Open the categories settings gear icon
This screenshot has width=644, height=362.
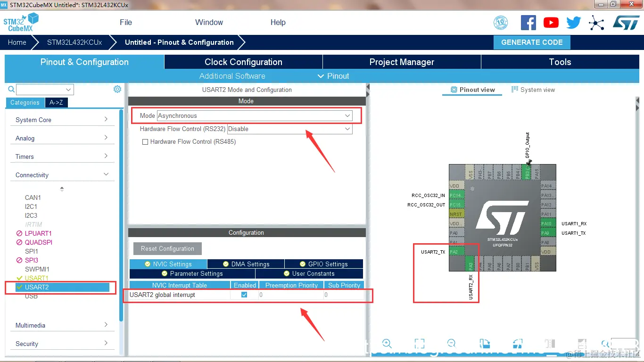(x=117, y=89)
